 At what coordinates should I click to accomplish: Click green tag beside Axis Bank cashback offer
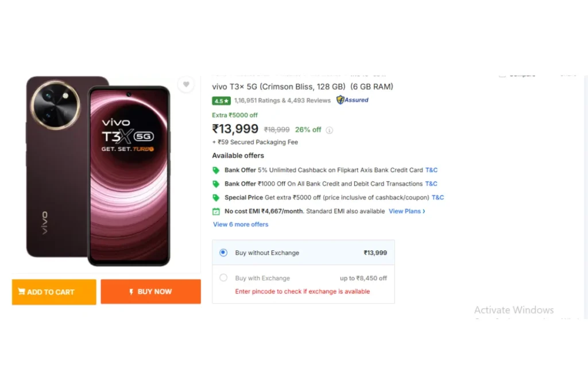click(216, 170)
